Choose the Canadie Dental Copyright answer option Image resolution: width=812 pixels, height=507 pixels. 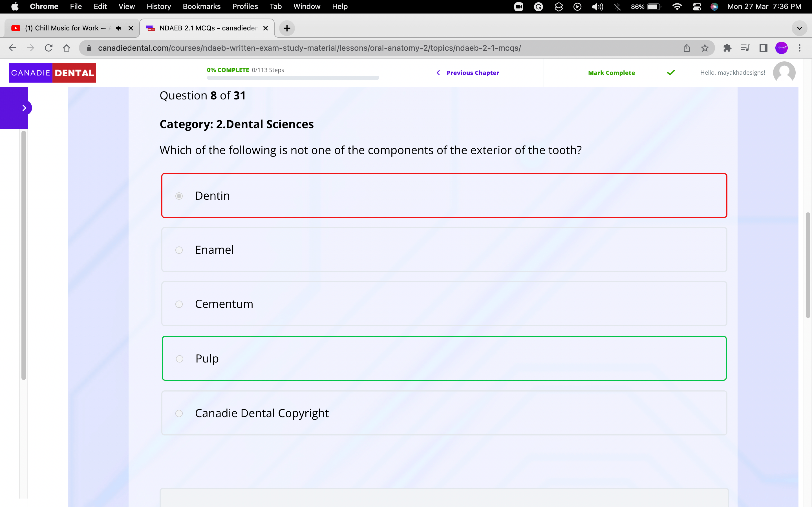pyautogui.click(x=179, y=413)
